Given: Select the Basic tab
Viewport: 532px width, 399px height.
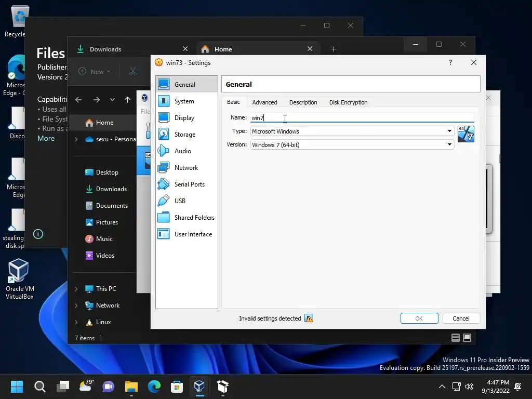Looking at the screenshot, I should (233, 102).
